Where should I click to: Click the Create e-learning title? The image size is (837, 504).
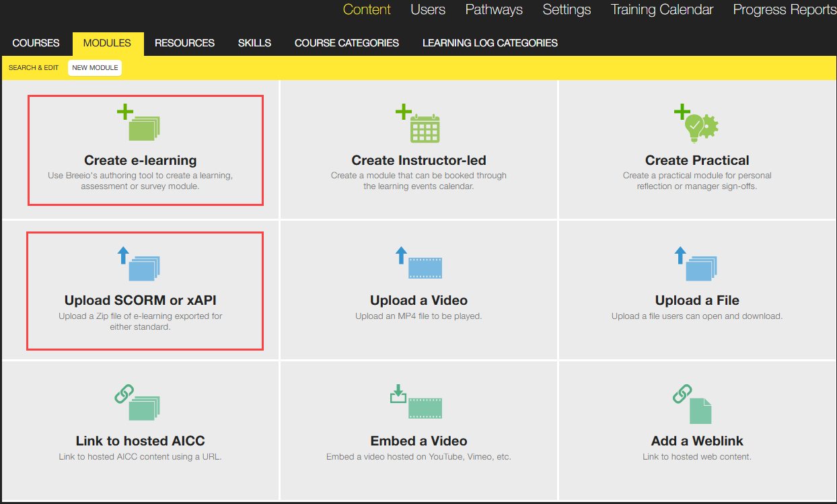(141, 160)
